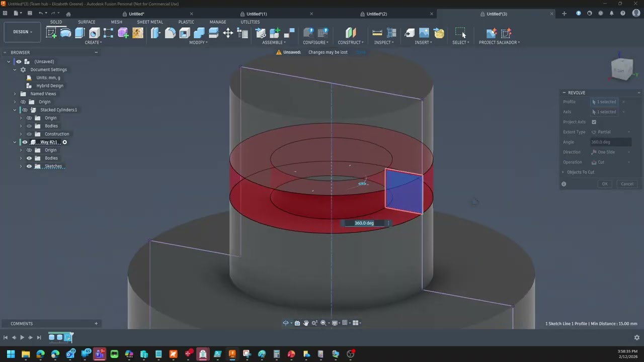This screenshot has width=644, height=362.
Task: Select the Offset Face tool icon
Action: point(213,33)
